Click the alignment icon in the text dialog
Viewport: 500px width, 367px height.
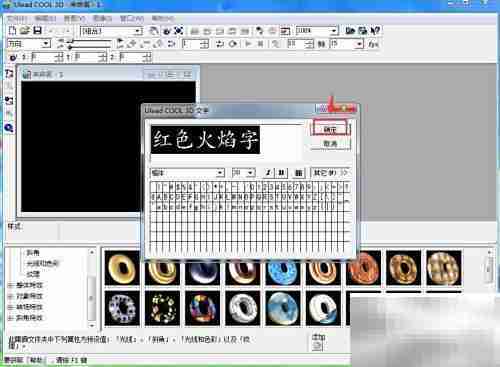click(299, 173)
